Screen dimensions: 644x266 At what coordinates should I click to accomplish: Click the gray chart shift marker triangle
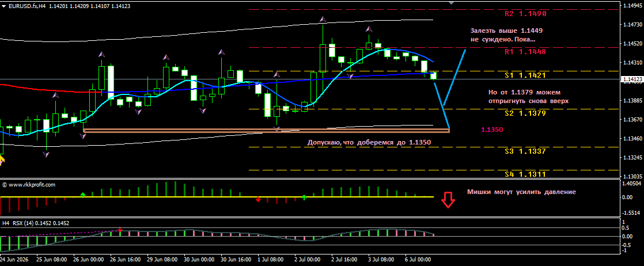point(452,3)
